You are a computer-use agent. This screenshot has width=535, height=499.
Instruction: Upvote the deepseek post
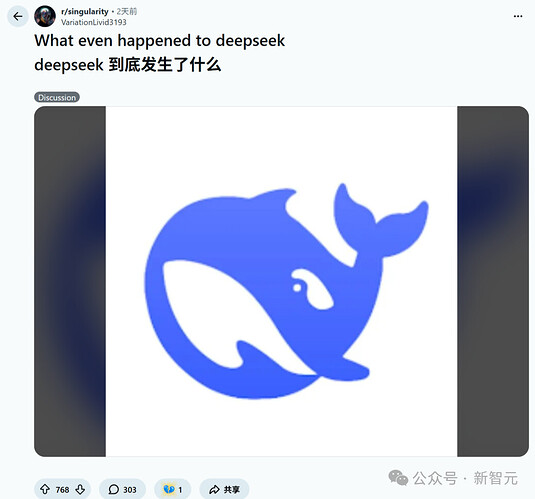[45, 489]
